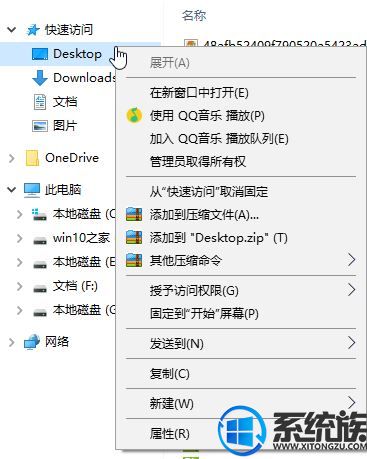Image resolution: width=367 pixels, height=459 pixels.
Task: Collapse the 此电脑 tree node
Action: pyautogui.click(x=12, y=190)
